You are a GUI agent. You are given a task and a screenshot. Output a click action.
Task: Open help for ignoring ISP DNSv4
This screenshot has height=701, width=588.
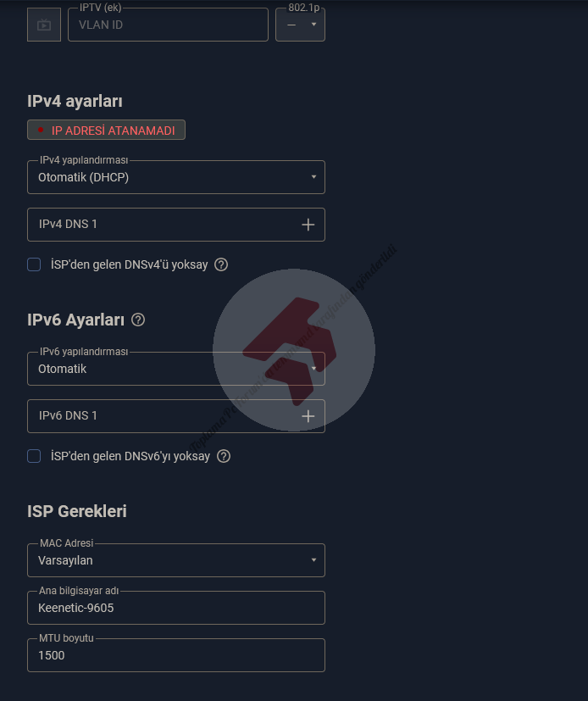pyautogui.click(x=221, y=264)
